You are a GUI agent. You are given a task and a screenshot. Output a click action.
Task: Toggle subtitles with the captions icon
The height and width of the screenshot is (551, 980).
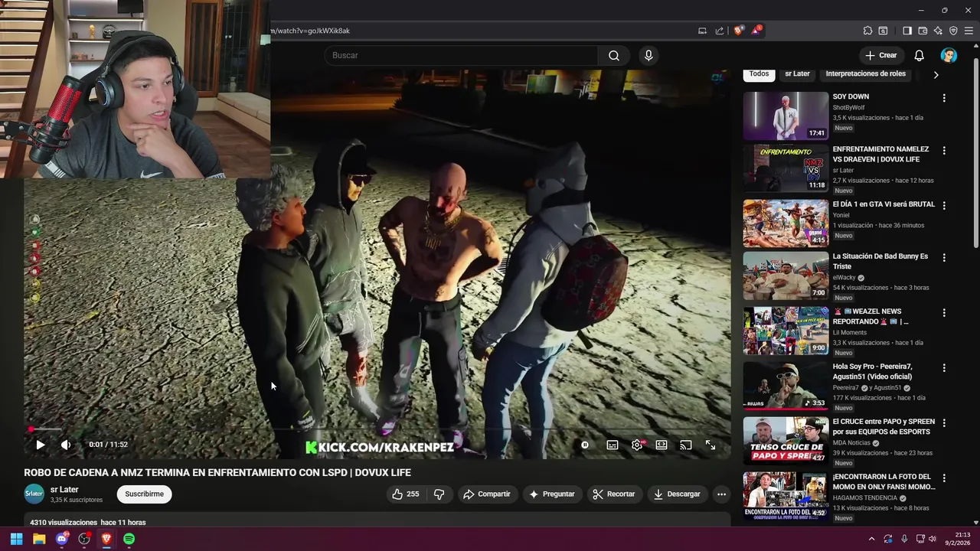coord(612,445)
